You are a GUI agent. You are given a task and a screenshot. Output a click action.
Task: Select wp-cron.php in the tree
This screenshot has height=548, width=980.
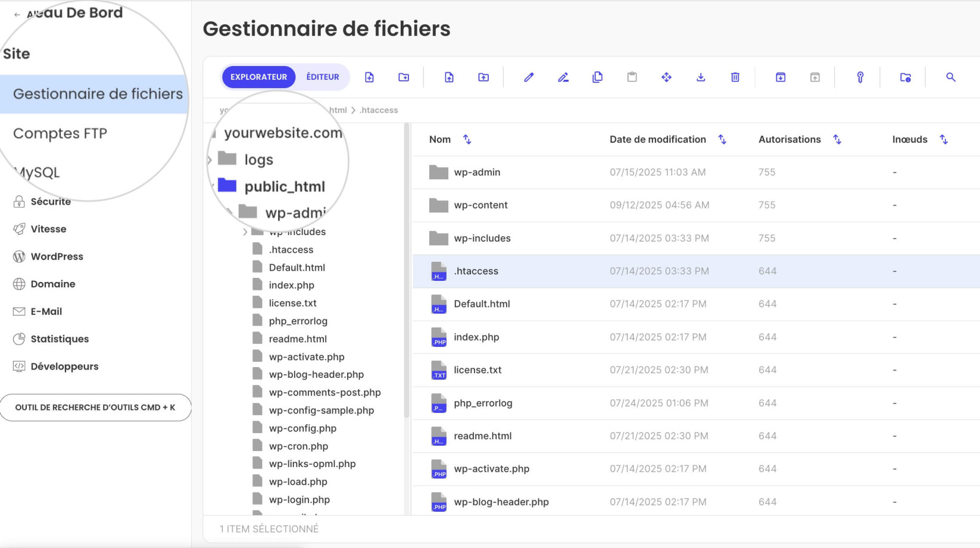pos(298,446)
